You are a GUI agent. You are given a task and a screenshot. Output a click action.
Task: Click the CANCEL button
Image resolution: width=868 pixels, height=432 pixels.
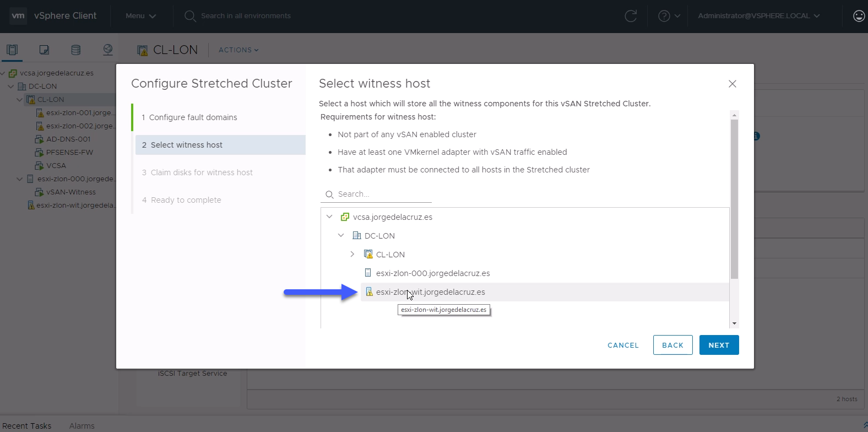pyautogui.click(x=623, y=345)
